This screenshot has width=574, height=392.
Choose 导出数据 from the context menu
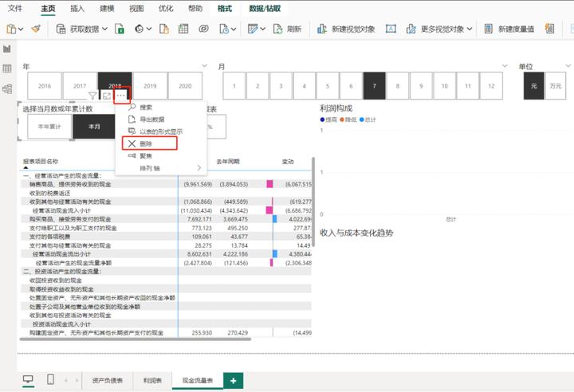161,120
